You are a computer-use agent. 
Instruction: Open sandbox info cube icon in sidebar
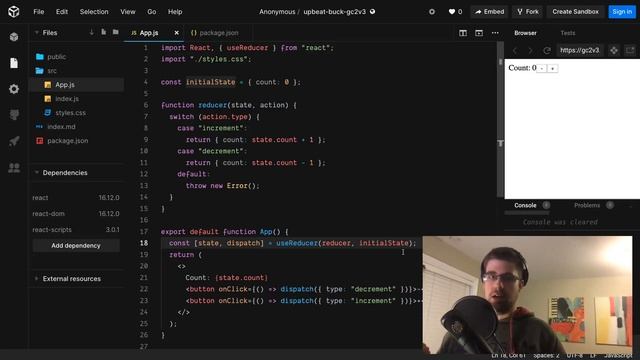point(14,37)
